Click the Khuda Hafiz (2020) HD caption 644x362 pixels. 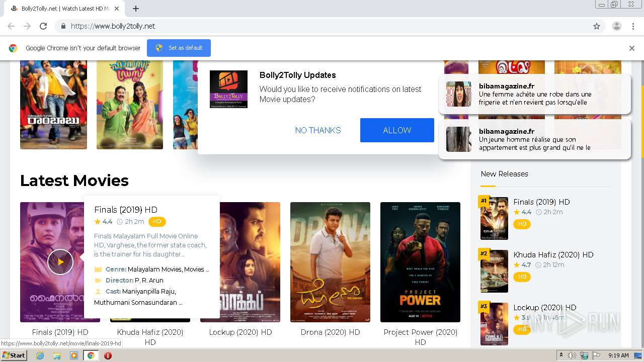point(150,337)
